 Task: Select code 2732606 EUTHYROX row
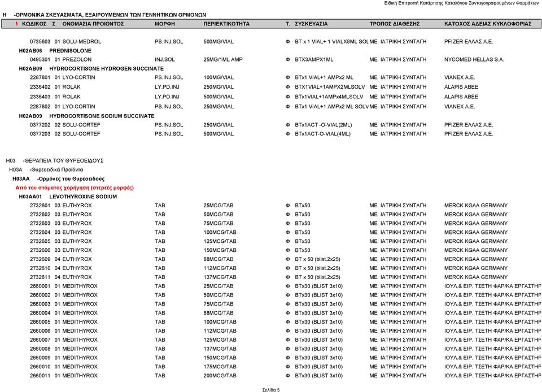coord(269,250)
